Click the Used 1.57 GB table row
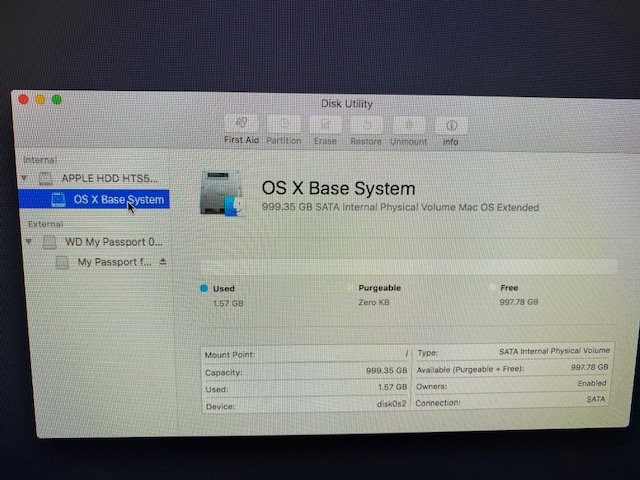This screenshot has width=640, height=480. tap(306, 388)
